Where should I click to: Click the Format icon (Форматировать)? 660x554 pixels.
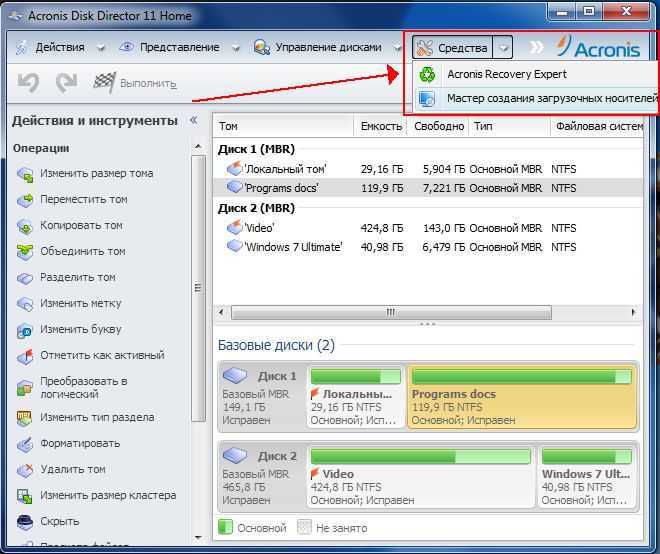pos(25,444)
